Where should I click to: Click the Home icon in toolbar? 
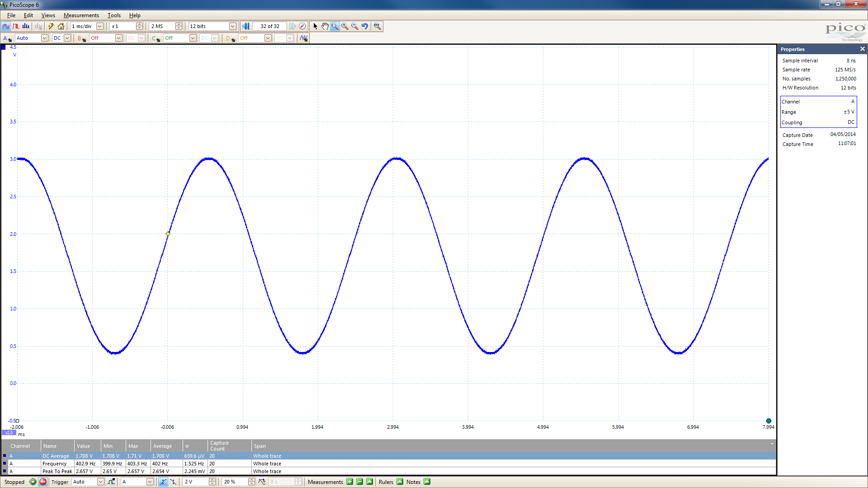point(61,26)
